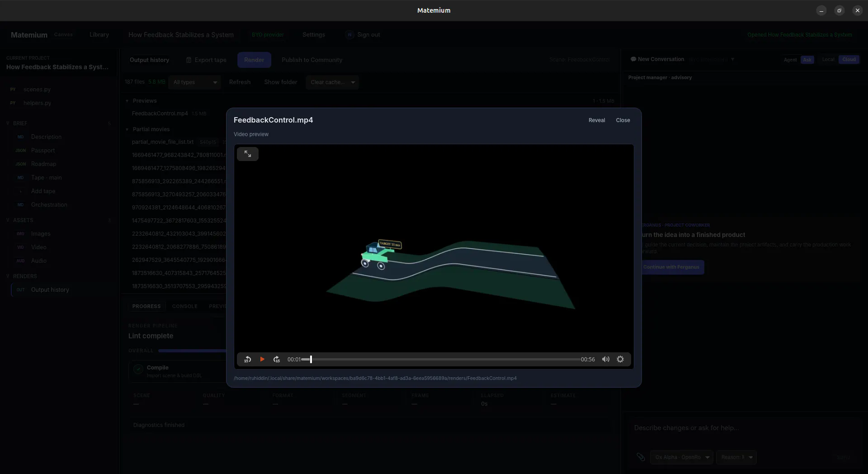868x474 pixels.
Task: Open the All types filter dropdown
Action: click(x=195, y=82)
